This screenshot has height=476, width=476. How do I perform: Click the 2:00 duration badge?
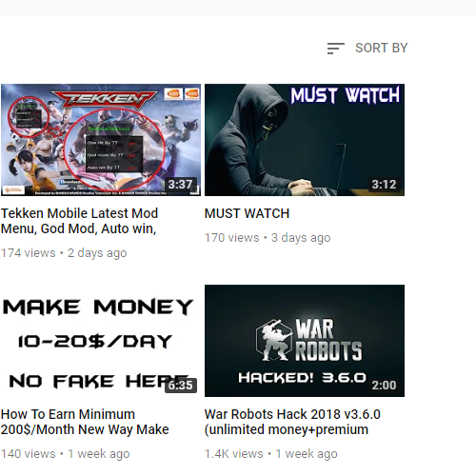(x=384, y=386)
